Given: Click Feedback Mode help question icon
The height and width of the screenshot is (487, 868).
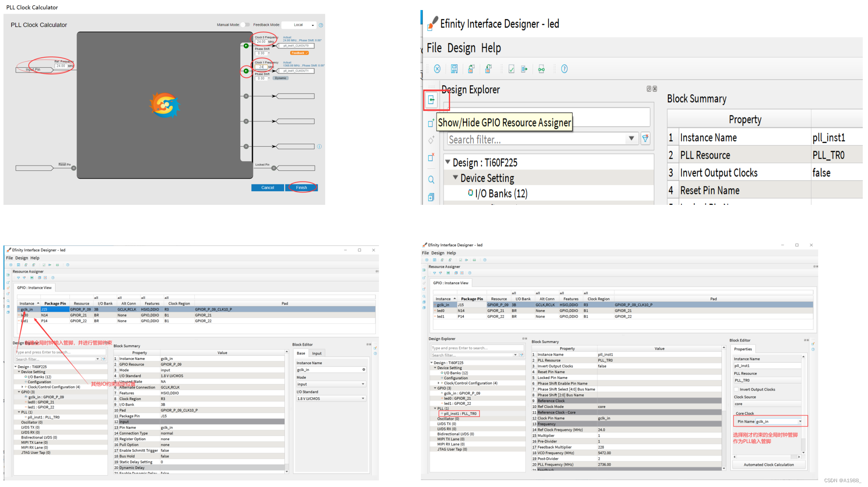Looking at the screenshot, I should click(x=321, y=25).
